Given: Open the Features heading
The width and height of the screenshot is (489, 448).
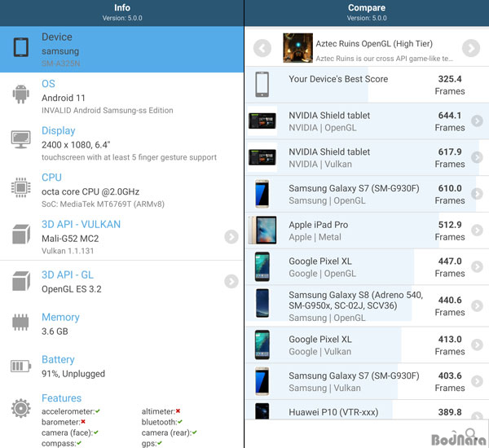Looking at the screenshot, I should (61, 397).
